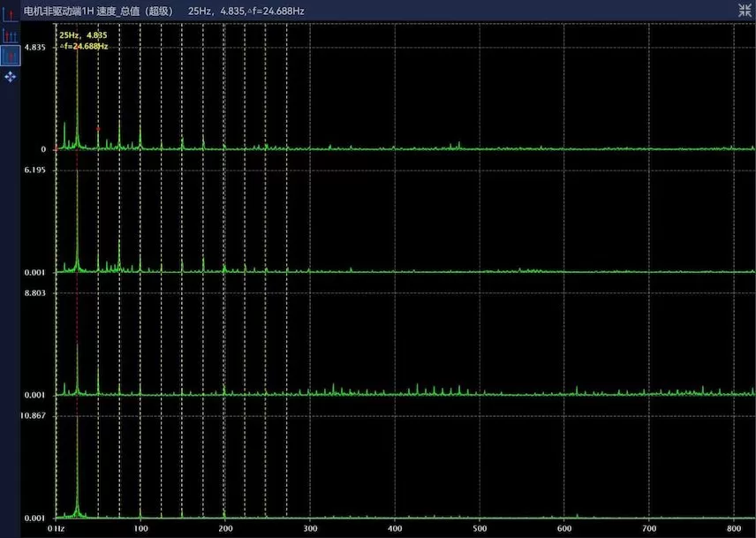Click the 800 tick label on the x-axis

click(x=734, y=528)
